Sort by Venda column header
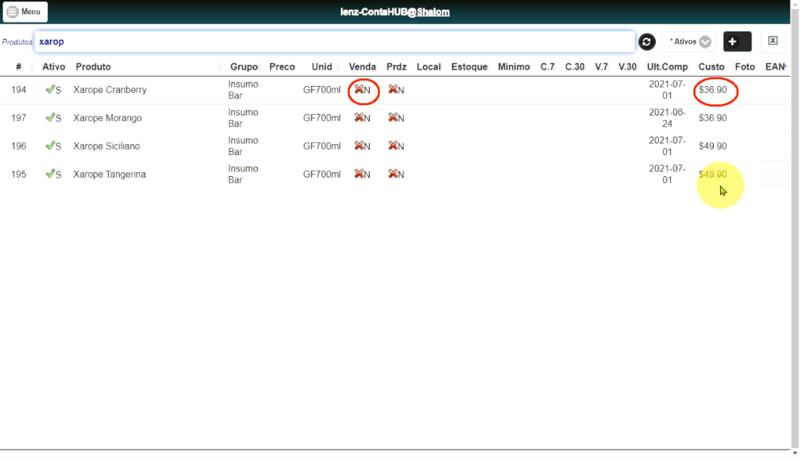This screenshot has height=459, width=800. coord(362,67)
